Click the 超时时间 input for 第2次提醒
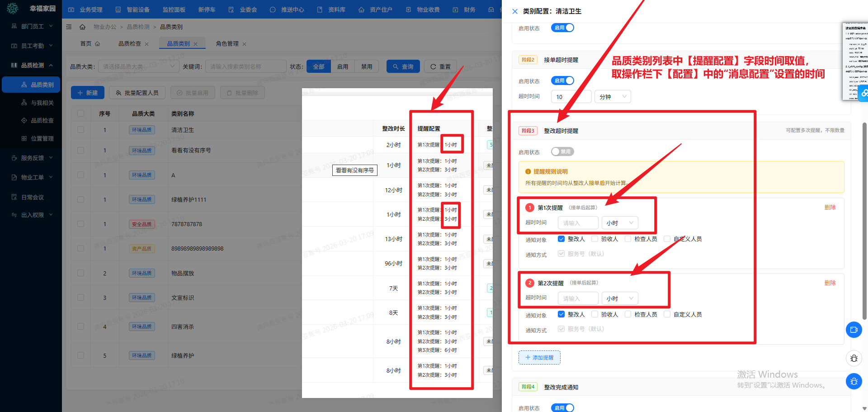The height and width of the screenshot is (412, 868). [578, 298]
